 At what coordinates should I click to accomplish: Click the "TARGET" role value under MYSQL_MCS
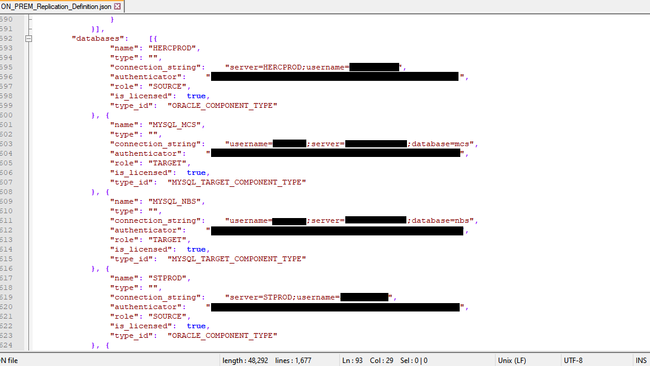click(167, 163)
